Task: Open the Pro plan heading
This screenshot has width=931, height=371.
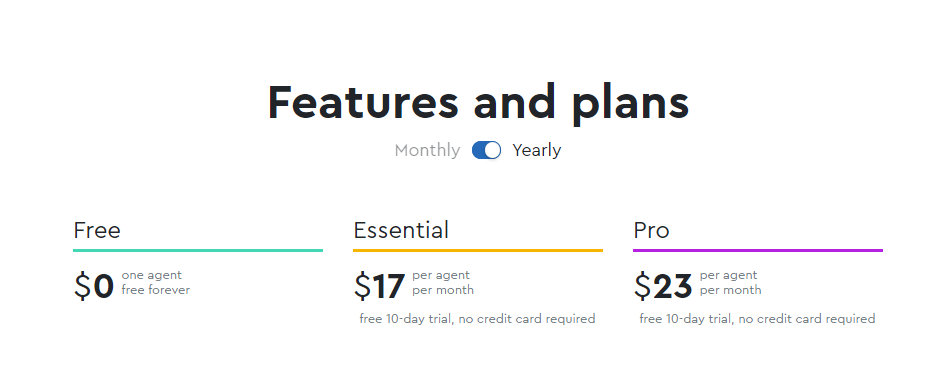Action: coord(651,230)
